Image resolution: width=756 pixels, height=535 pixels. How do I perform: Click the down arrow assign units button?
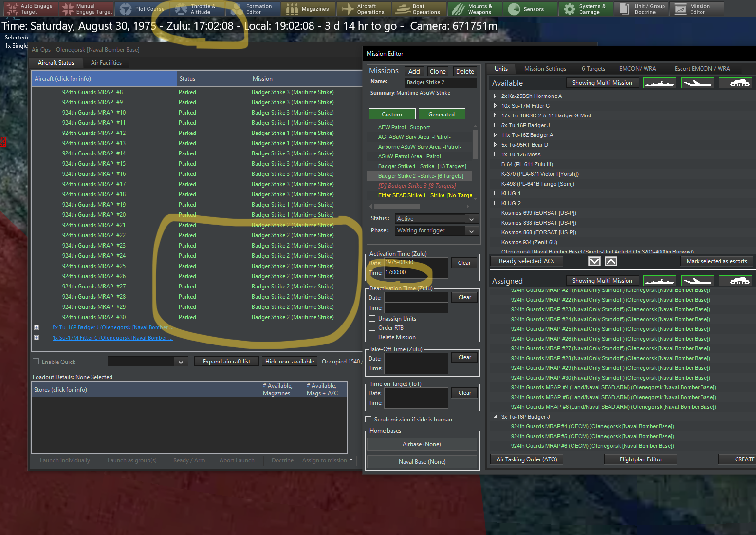tap(594, 261)
